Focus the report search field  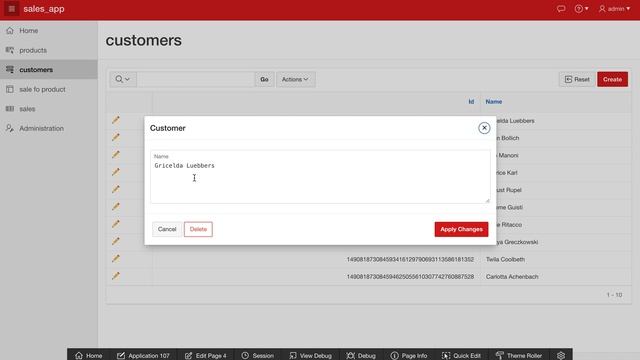pos(196,79)
